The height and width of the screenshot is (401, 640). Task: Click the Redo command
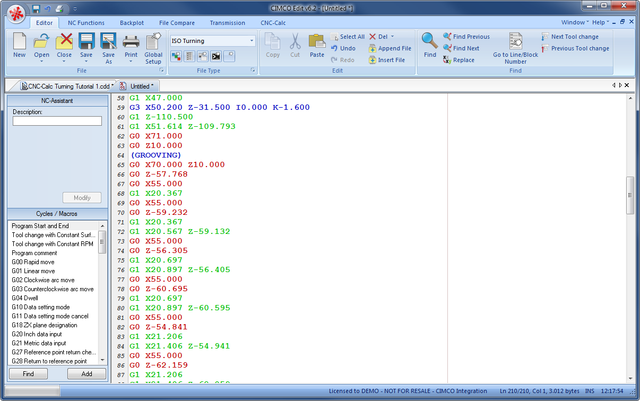tap(343, 60)
